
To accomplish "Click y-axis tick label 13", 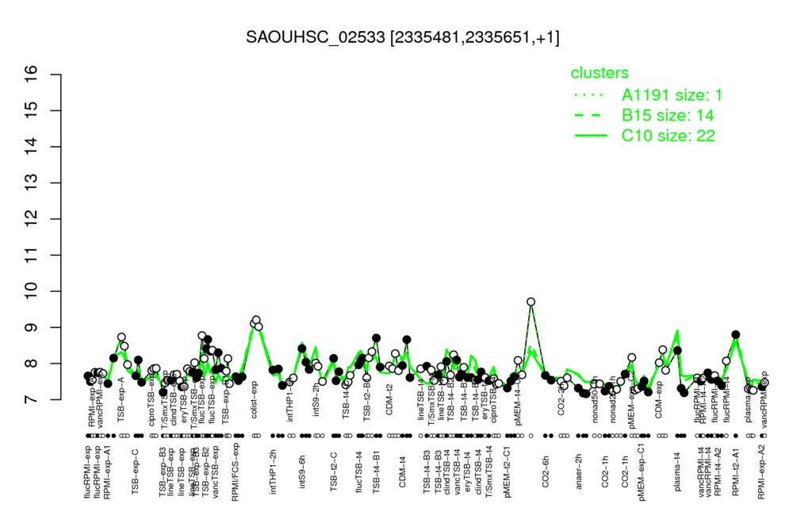I will [x=32, y=183].
